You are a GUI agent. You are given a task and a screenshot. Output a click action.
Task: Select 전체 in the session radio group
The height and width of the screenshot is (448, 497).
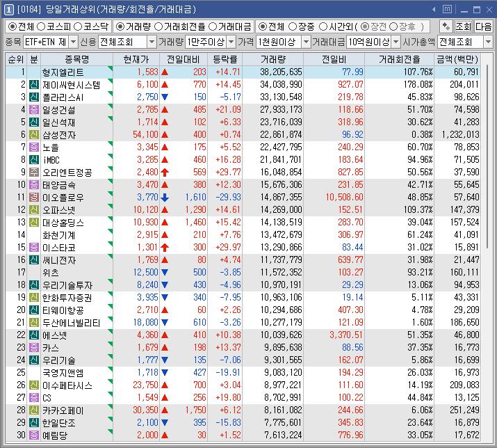pos(263,26)
